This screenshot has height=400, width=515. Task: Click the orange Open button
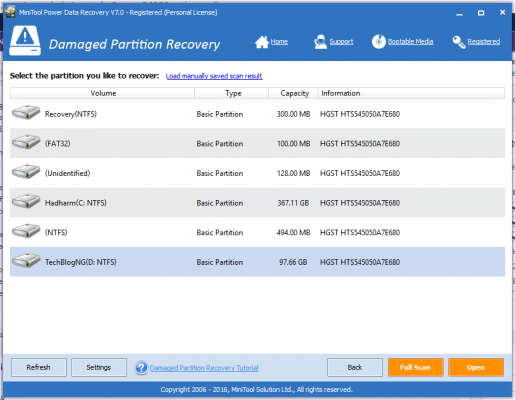476,367
